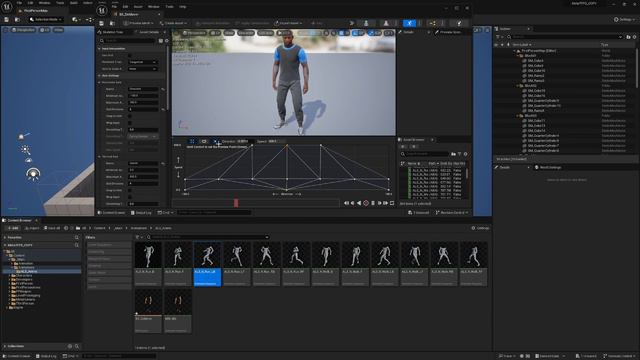640x360 pixels.
Task: Toggle loop icon at end of playback controls
Action: [392, 203]
